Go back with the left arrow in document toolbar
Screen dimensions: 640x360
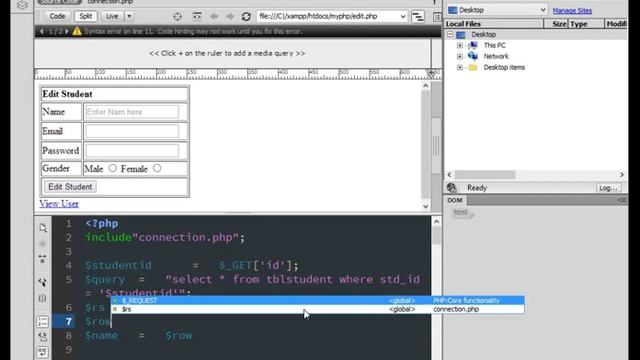click(x=214, y=16)
